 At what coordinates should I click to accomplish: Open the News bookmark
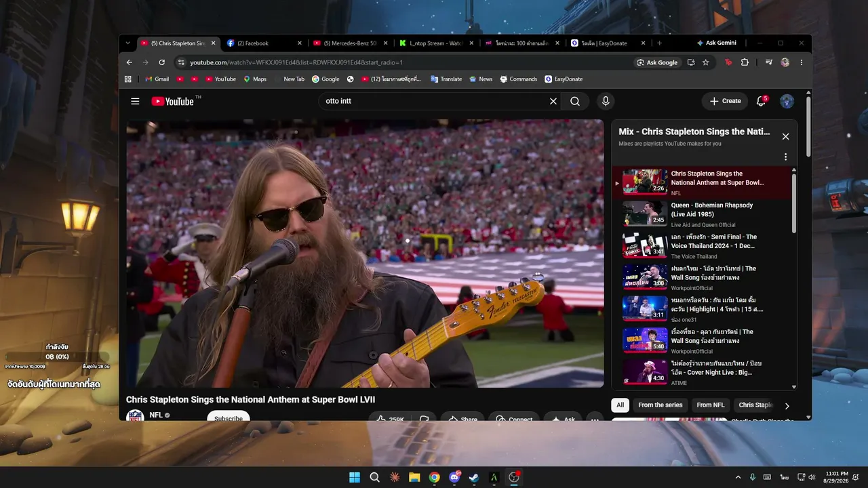pyautogui.click(x=481, y=79)
